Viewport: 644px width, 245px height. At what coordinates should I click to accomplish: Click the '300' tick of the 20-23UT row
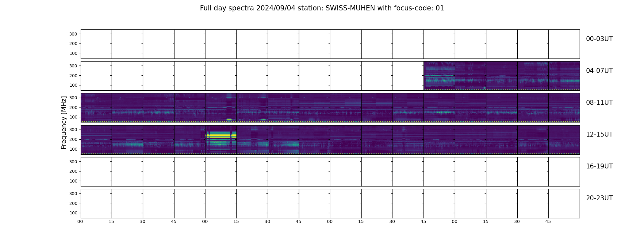73,194
